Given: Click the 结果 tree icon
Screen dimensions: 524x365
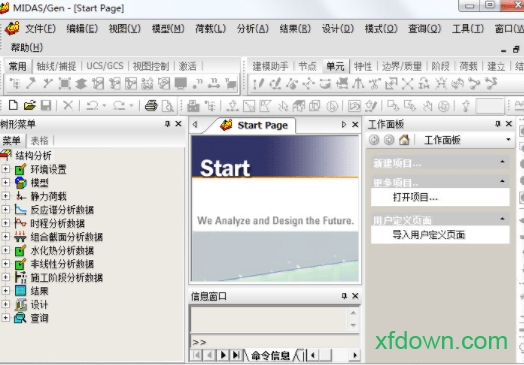Looking at the screenshot, I should [20, 291].
